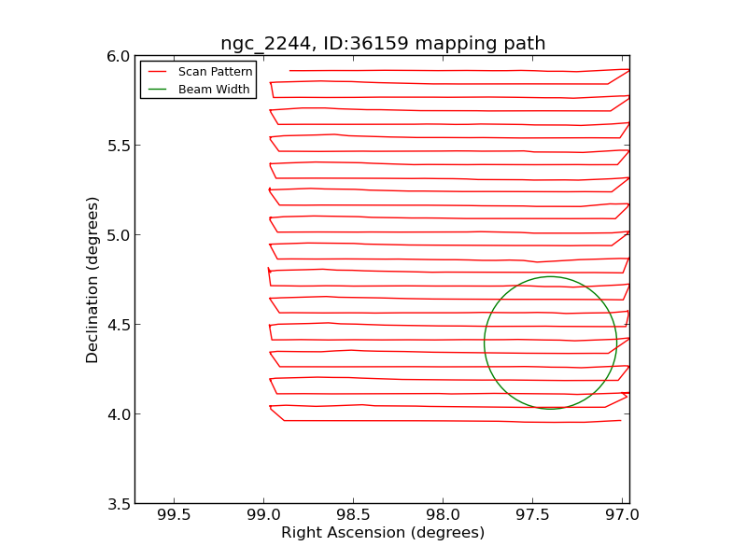Click the 'Right Ascension (degrees)' axis label
747x560 pixels.
pyautogui.click(x=383, y=533)
